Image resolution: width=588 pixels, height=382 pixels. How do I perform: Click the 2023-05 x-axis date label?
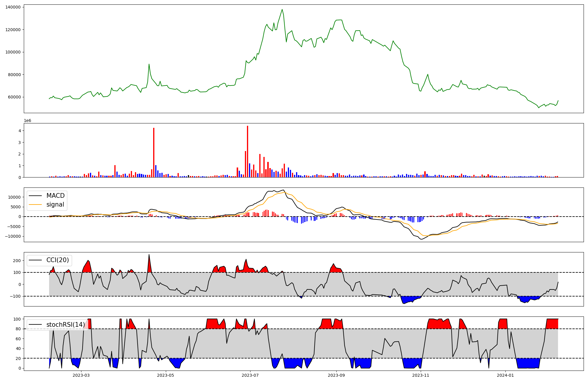pos(166,375)
